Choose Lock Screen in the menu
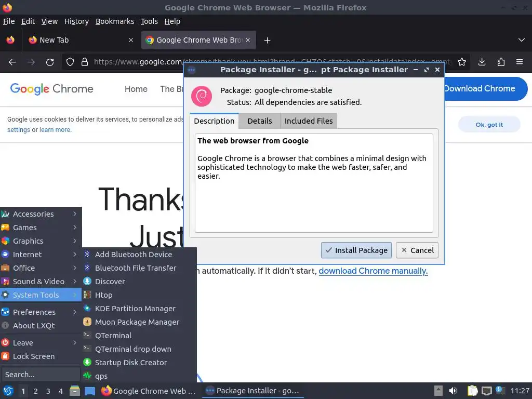This screenshot has height=399, width=532. [x=41, y=356]
